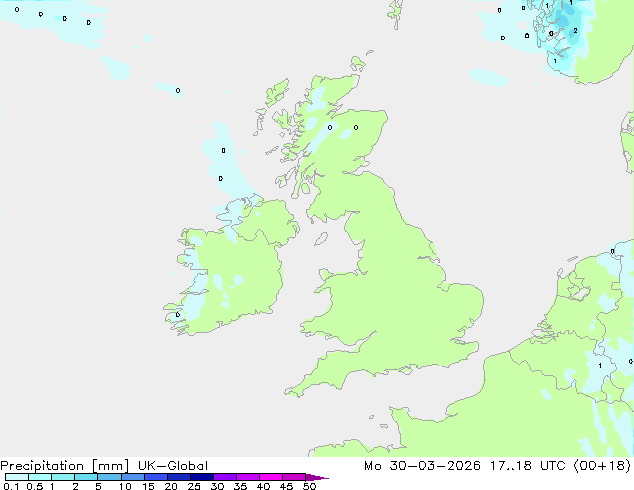Click the 40–45 mm legend color swatch
Screen dimensions: 634x490
coord(271,477)
